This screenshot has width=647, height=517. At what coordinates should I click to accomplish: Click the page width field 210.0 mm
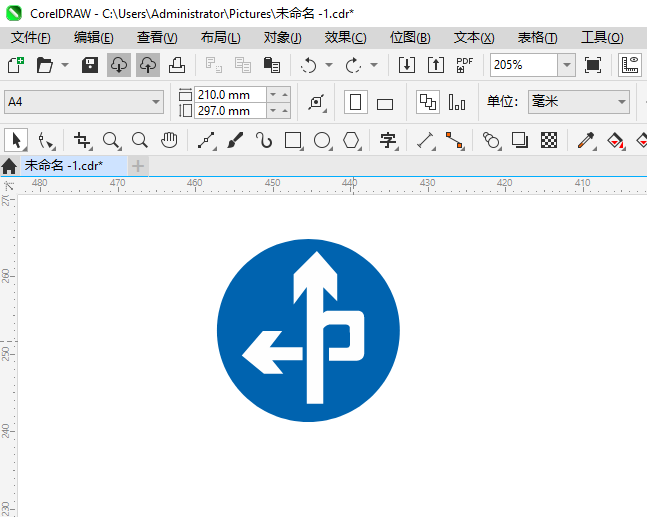(230, 94)
